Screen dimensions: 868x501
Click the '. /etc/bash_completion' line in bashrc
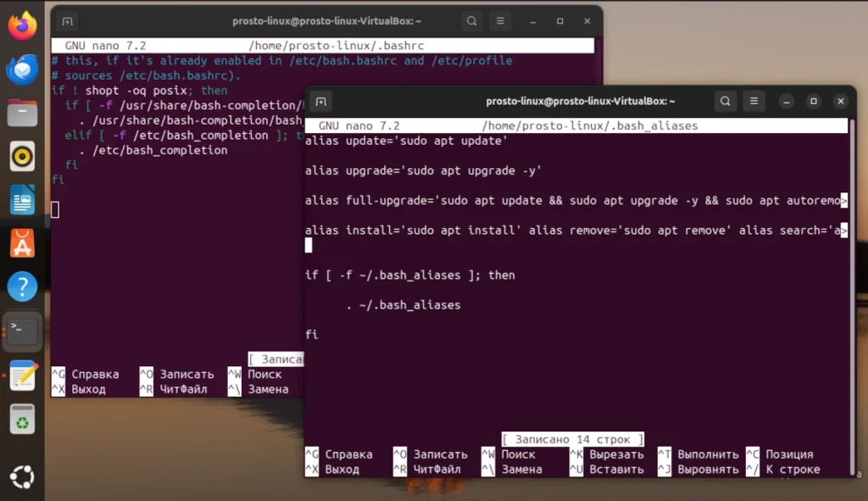(x=153, y=151)
